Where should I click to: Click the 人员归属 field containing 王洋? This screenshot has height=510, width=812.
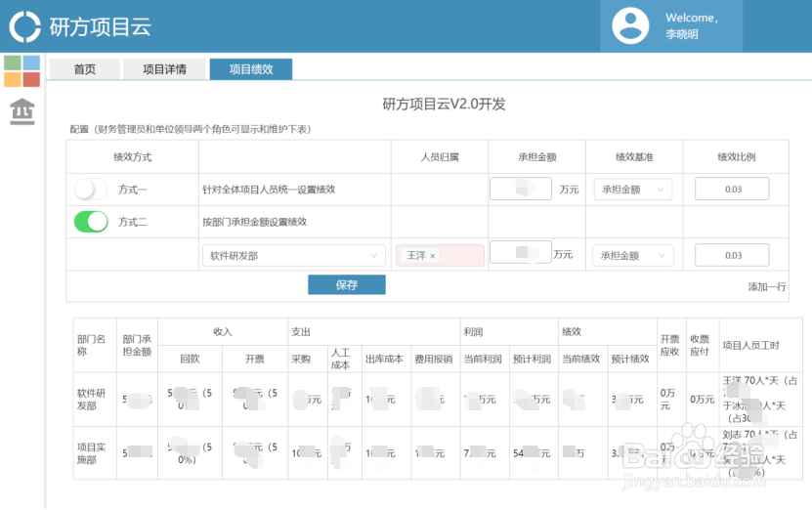click(440, 255)
